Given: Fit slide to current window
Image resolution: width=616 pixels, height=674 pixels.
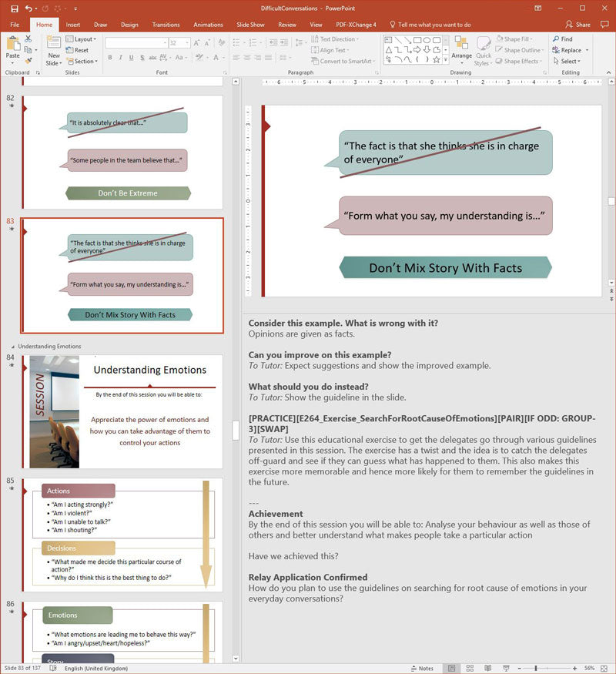Looking at the screenshot, I should coord(604,668).
